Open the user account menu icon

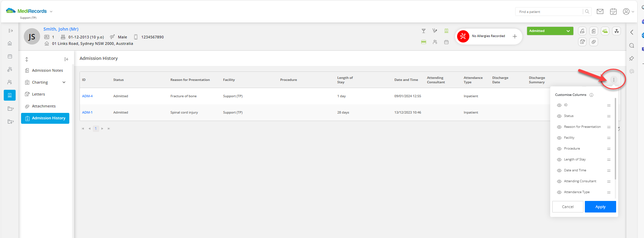[626, 12]
